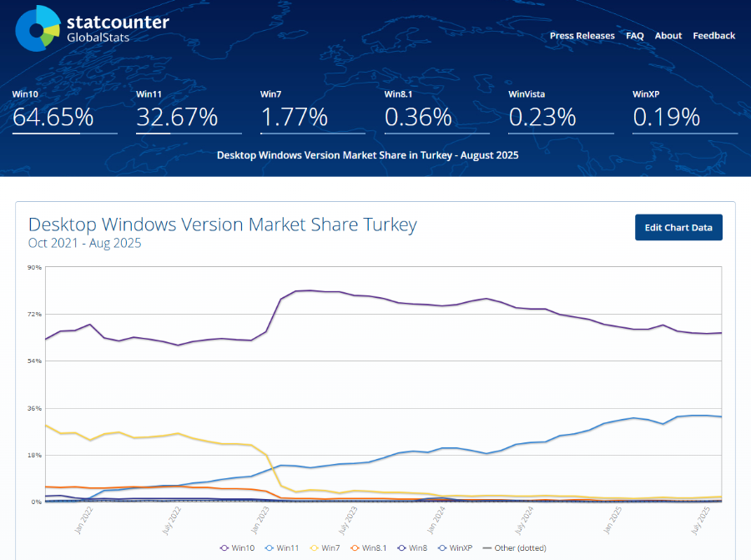Click the Oct 2021 - Aug 2025 subtitle
Image resolution: width=751 pixels, height=560 pixels.
click(85, 244)
